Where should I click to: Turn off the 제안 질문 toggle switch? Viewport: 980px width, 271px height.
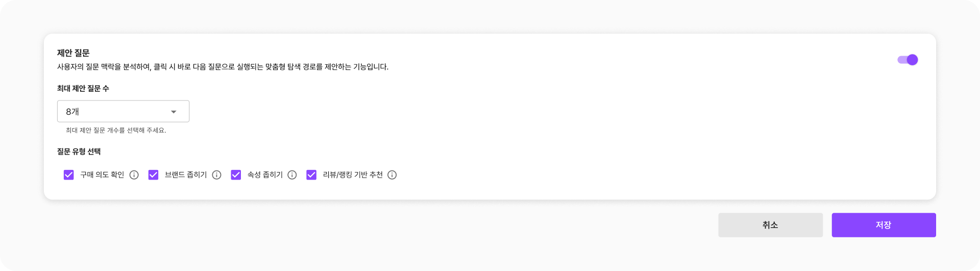(908, 60)
